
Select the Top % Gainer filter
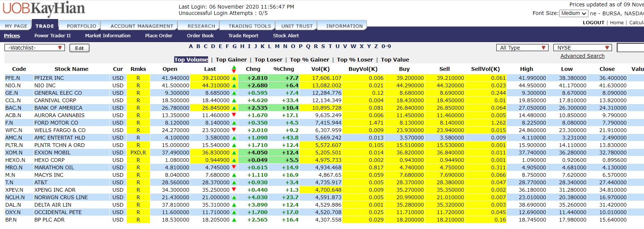[310, 60]
